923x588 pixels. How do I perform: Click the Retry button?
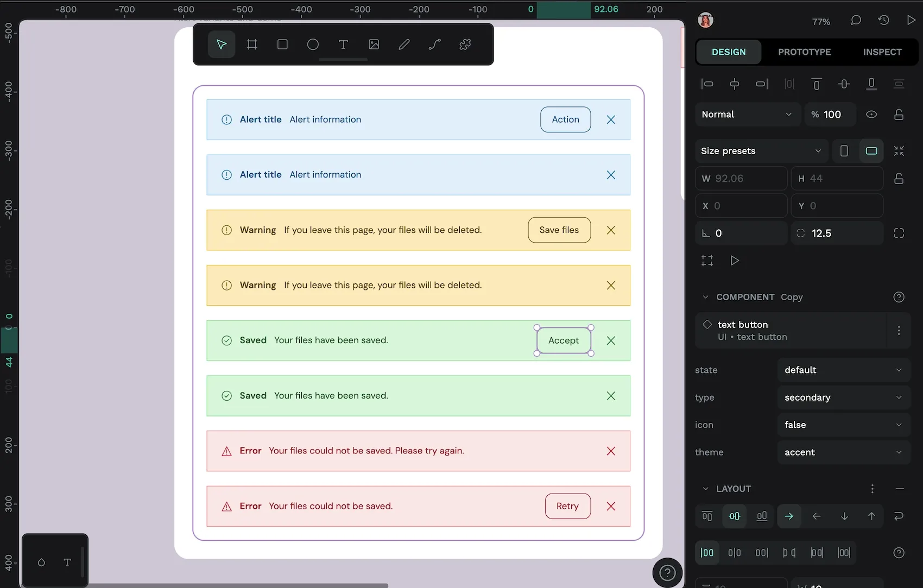pyautogui.click(x=567, y=506)
